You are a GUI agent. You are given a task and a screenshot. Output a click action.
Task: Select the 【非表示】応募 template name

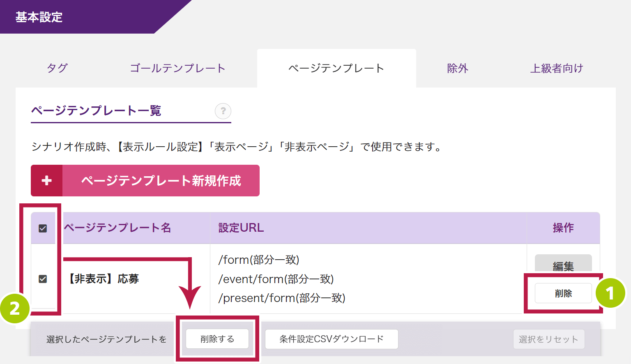coord(104,279)
